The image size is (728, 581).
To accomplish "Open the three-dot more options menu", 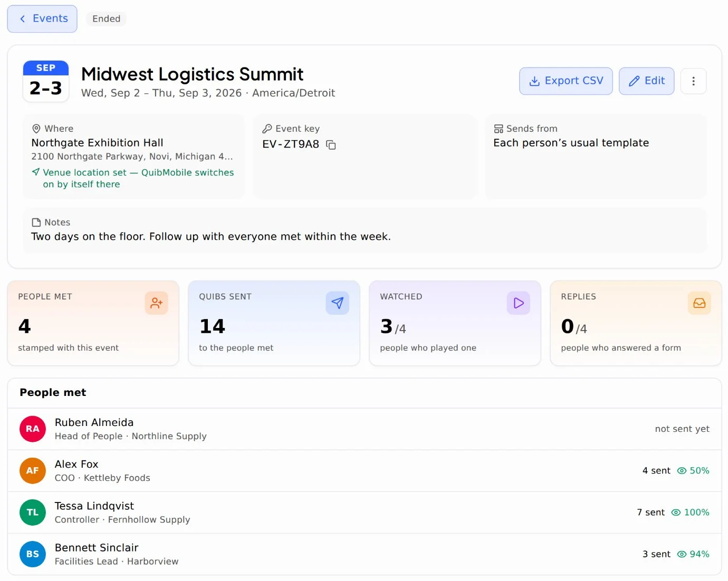I will [694, 81].
